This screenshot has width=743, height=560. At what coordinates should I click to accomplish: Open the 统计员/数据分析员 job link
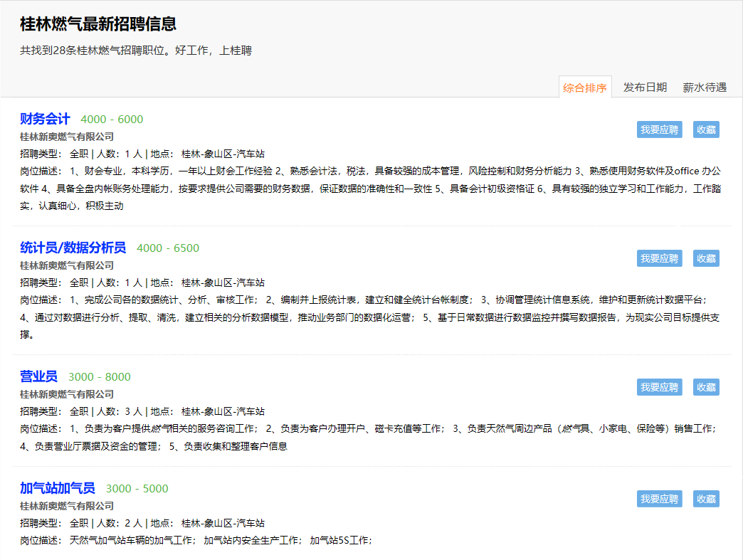coord(73,248)
